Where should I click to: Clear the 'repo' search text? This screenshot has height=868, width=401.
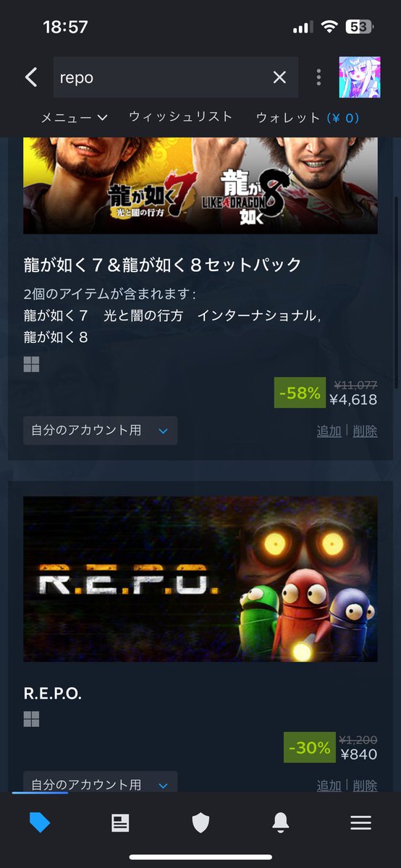(279, 77)
